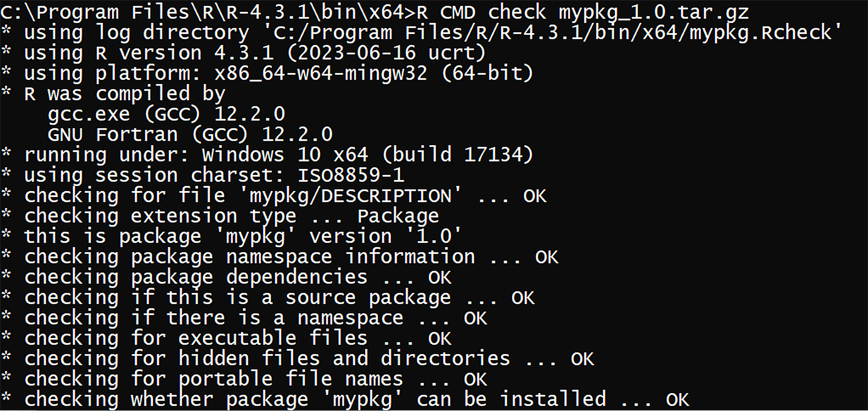Click the R version 4.3.1 line
The width and height of the screenshot is (868, 411).
243,53
